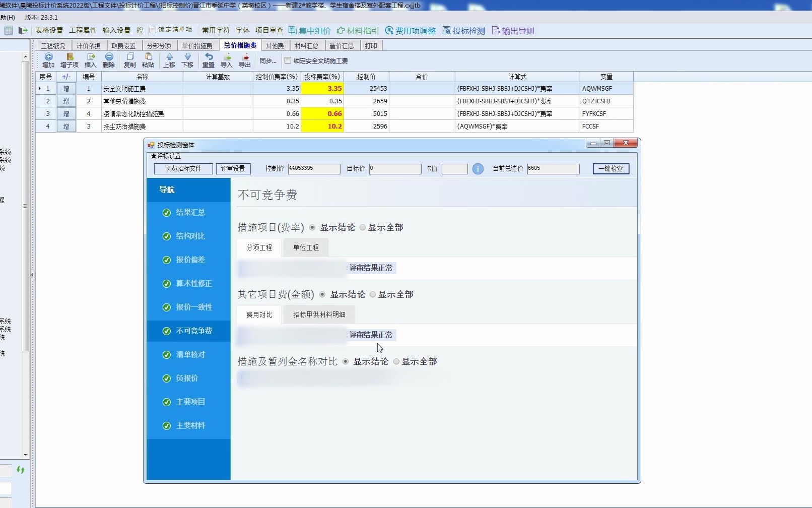
Task: Open the 单位工程 tab in the dialog
Action: point(305,247)
